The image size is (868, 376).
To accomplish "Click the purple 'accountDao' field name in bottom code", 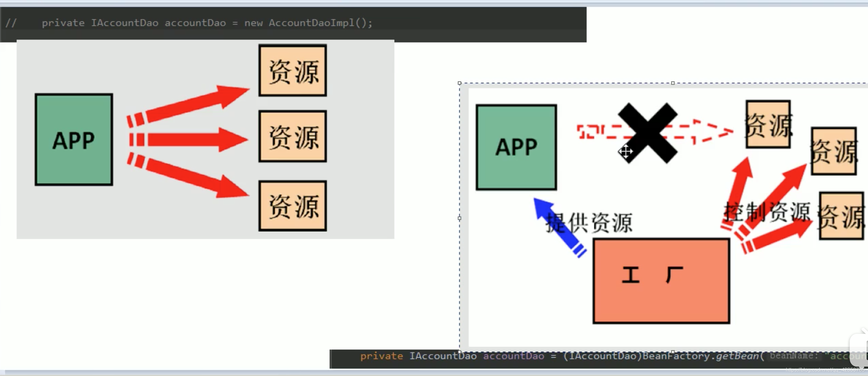I will click(514, 356).
